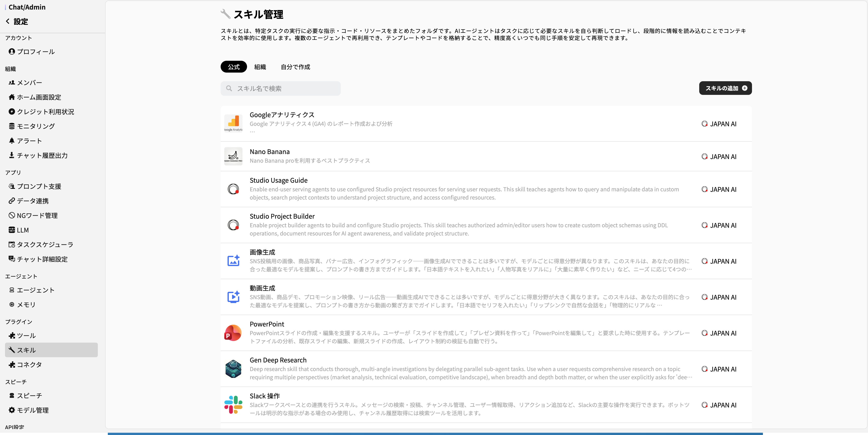The height and width of the screenshot is (435, 868).
Task: Click the 画像生成 image generation icon
Action: [233, 261]
